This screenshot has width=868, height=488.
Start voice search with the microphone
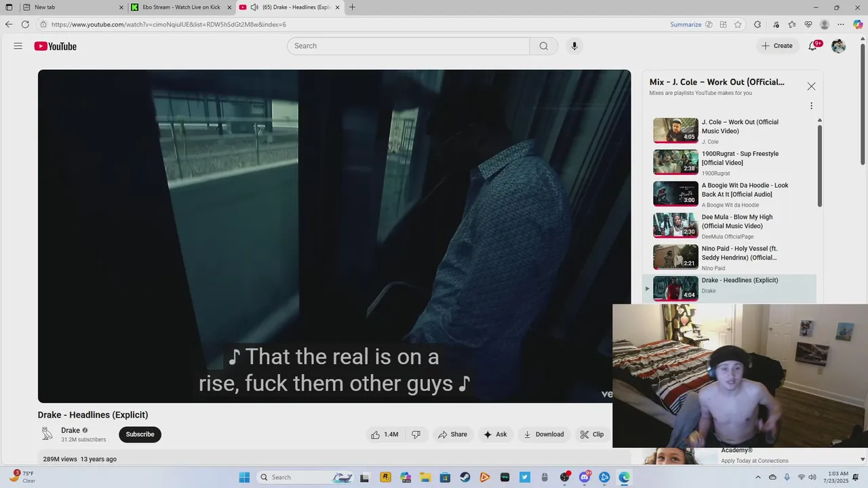[574, 46]
